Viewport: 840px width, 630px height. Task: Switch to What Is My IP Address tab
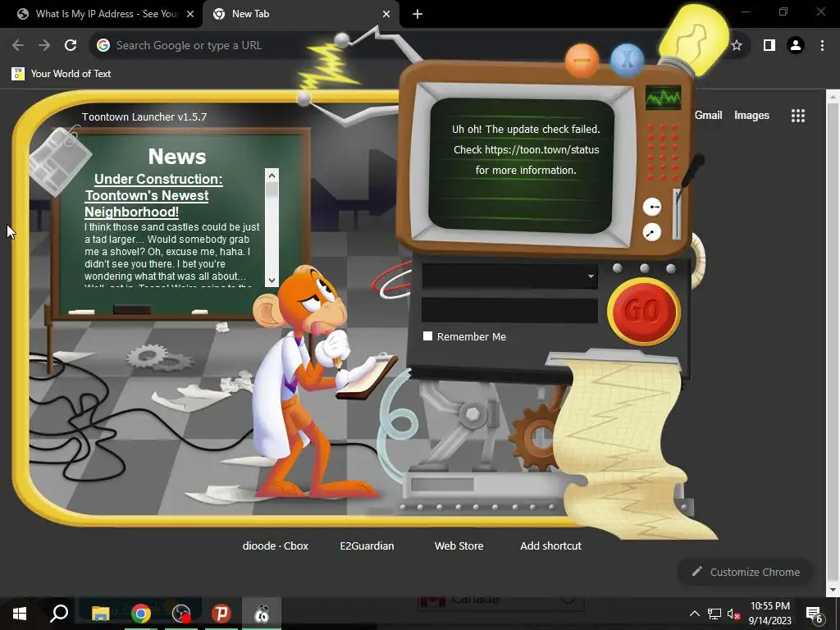point(106,14)
